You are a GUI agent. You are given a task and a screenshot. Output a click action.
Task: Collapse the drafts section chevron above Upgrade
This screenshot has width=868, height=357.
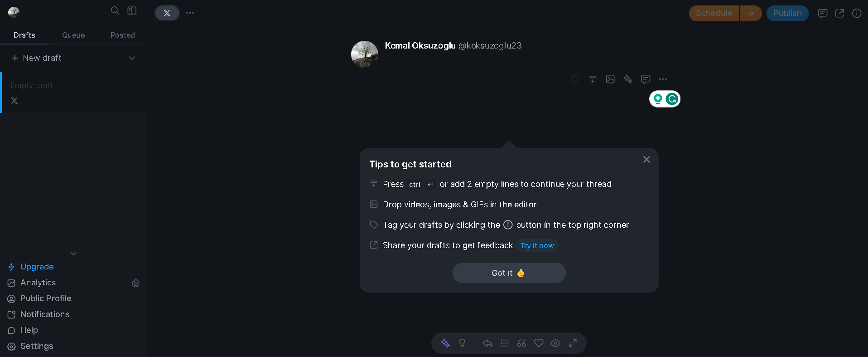click(x=73, y=253)
